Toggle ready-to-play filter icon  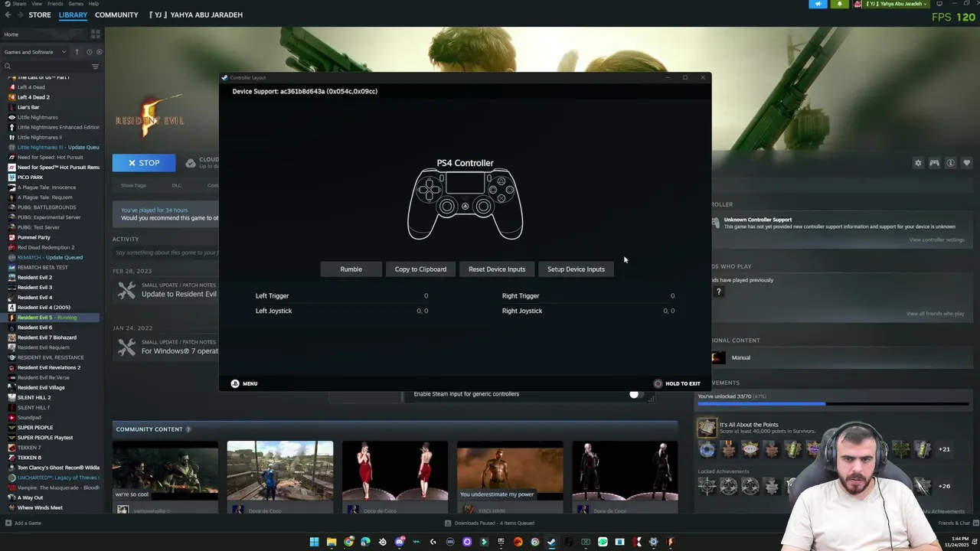[x=99, y=52]
